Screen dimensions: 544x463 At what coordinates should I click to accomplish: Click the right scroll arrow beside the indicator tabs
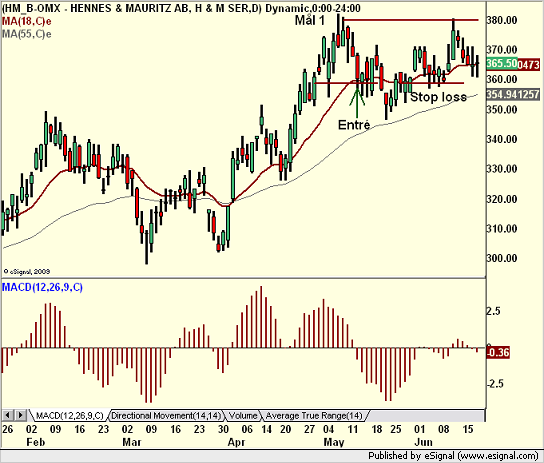(x=20, y=415)
